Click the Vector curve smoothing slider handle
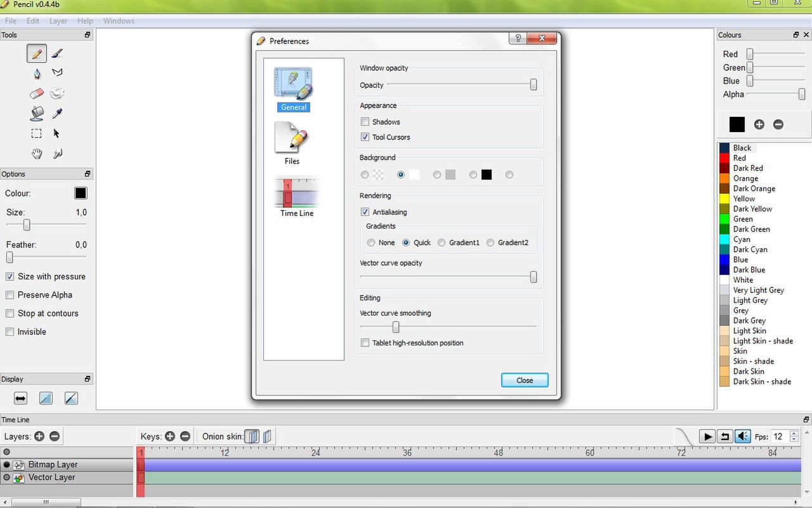812x508 pixels. coord(396,327)
